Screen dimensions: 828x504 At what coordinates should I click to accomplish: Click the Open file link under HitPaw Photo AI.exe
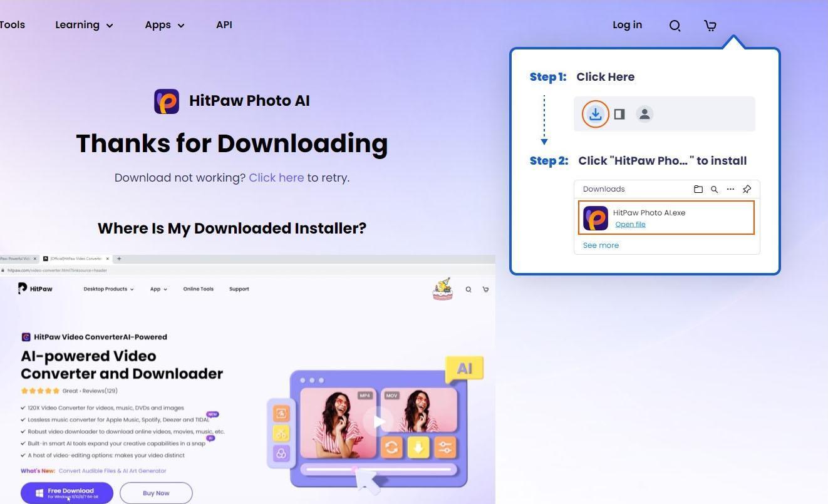pos(630,224)
